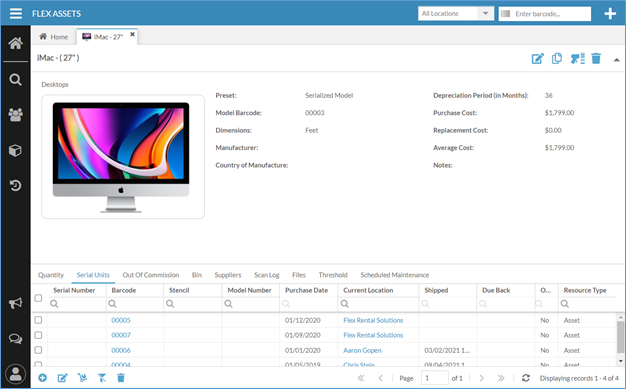
Task: Open the All Locations dropdown
Action: coord(456,14)
